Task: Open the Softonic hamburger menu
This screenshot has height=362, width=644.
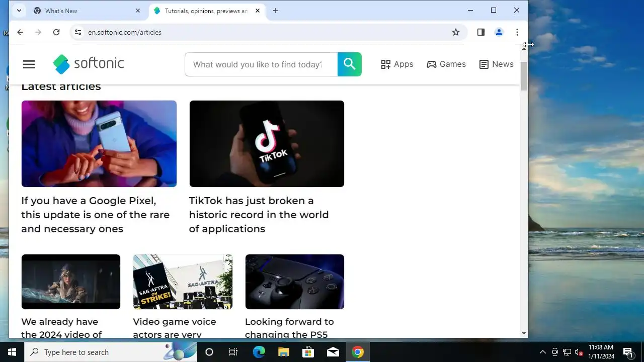Action: pyautogui.click(x=29, y=64)
